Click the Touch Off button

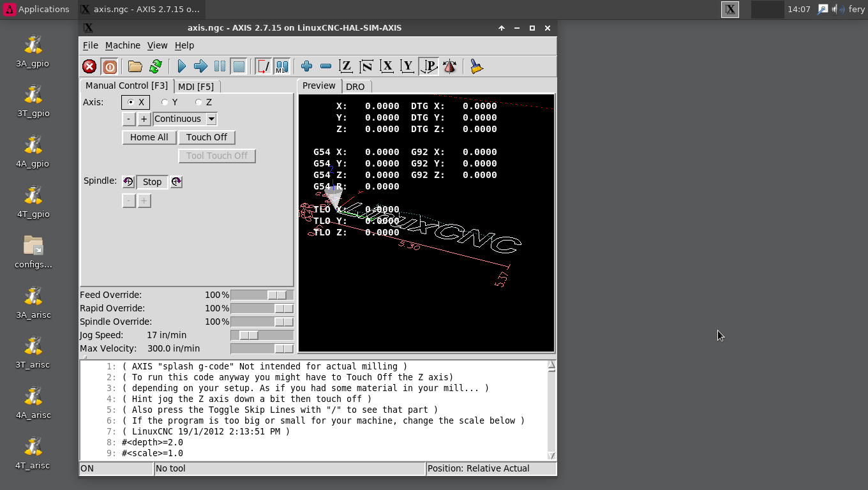[x=207, y=137]
